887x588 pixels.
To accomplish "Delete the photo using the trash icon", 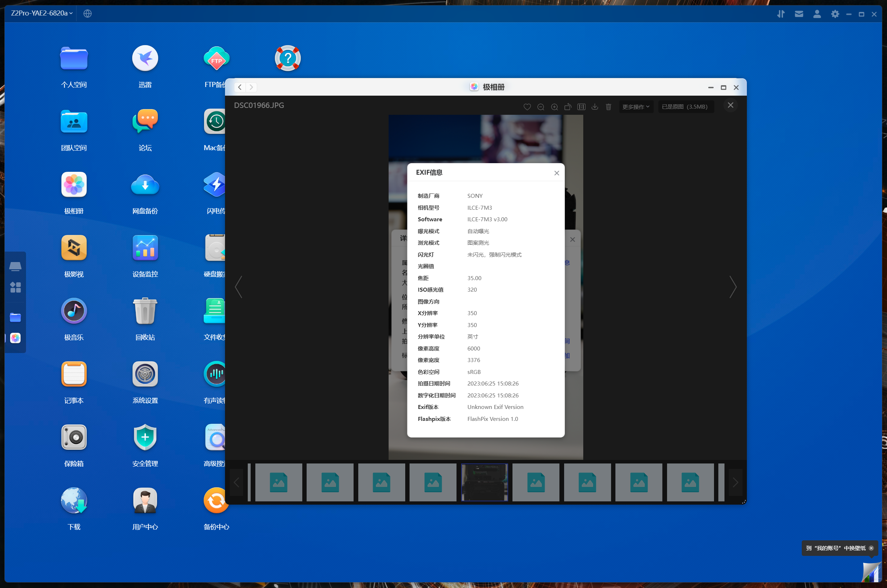I will [608, 107].
